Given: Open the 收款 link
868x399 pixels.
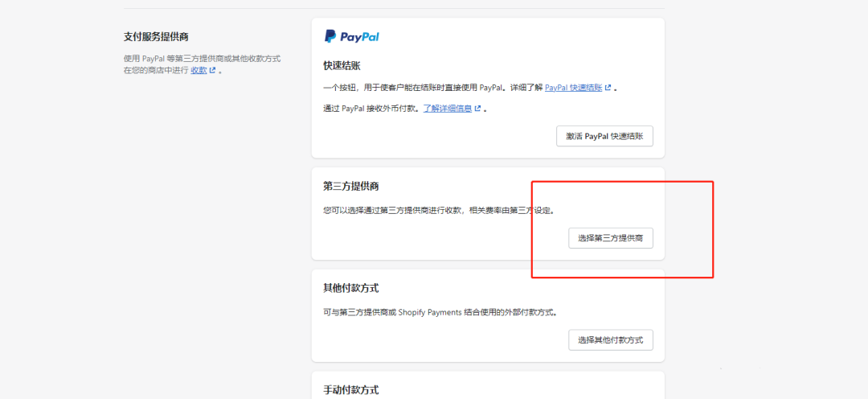Looking at the screenshot, I should tap(199, 71).
